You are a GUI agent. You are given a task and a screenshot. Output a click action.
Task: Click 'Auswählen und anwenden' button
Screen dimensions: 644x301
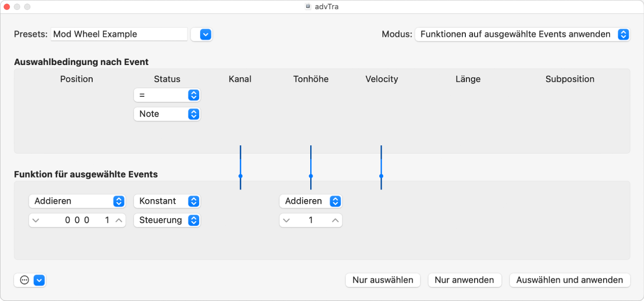point(569,280)
